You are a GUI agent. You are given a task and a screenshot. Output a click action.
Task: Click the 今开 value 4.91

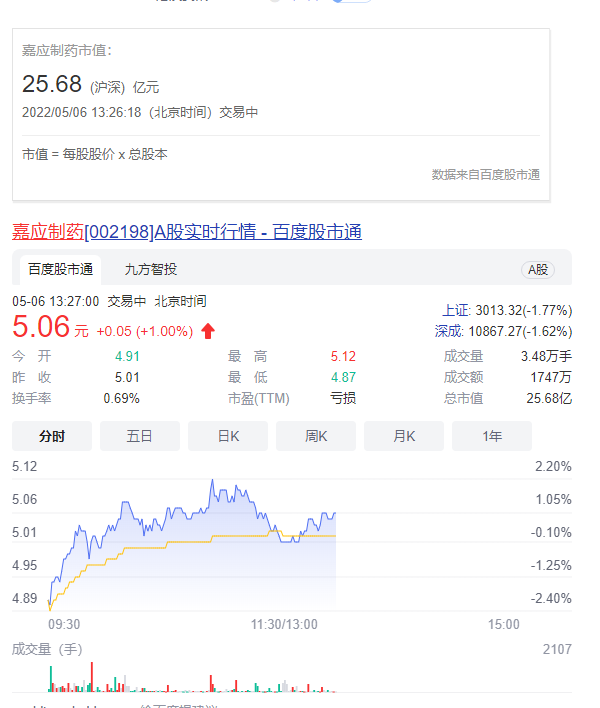click(127, 356)
